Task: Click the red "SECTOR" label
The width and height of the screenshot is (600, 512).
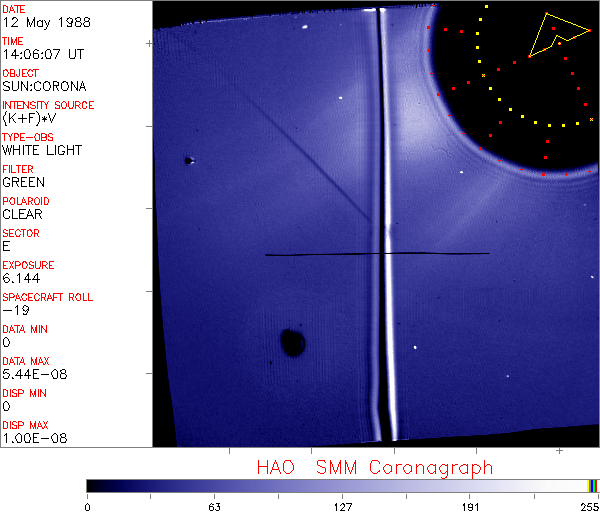Action: point(21,233)
